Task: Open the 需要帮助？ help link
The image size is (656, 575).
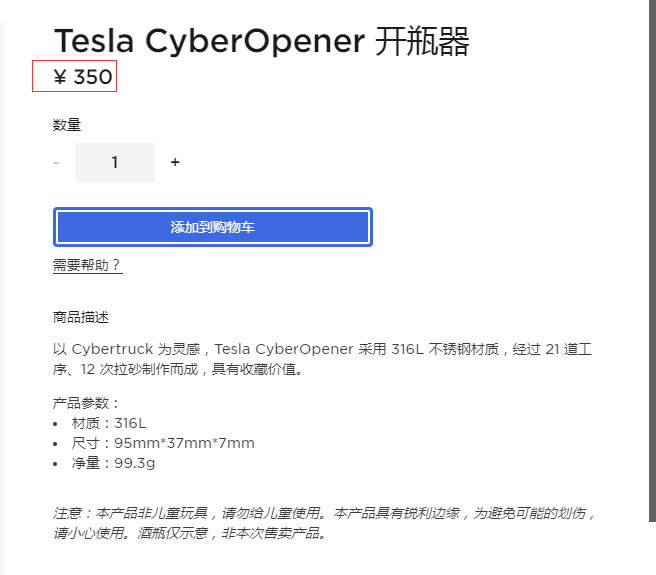Action: (x=87, y=265)
